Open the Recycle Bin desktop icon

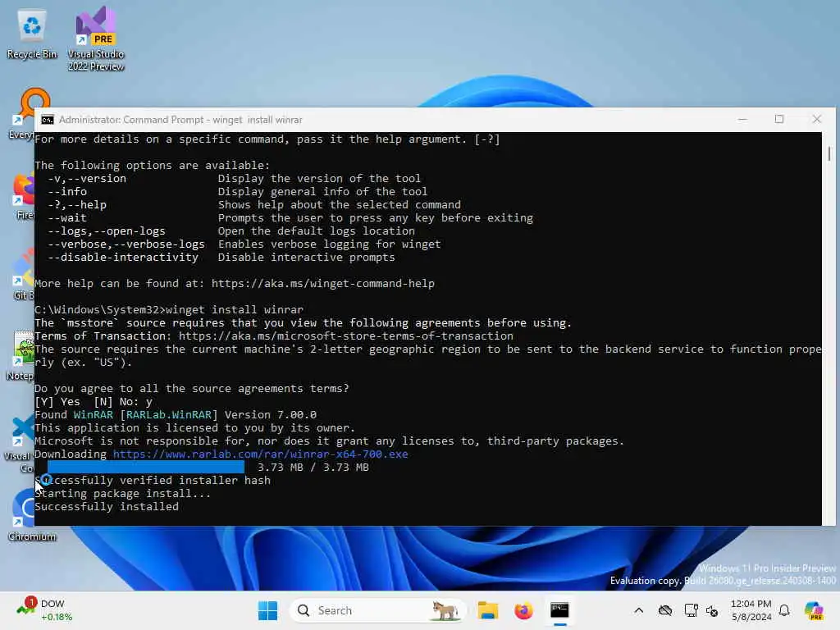pyautogui.click(x=32, y=33)
